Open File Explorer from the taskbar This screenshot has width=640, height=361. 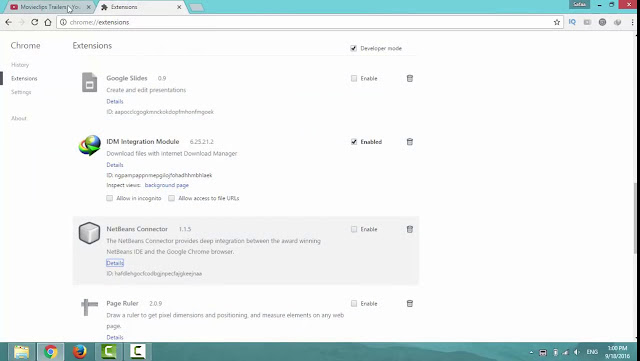[21, 352]
